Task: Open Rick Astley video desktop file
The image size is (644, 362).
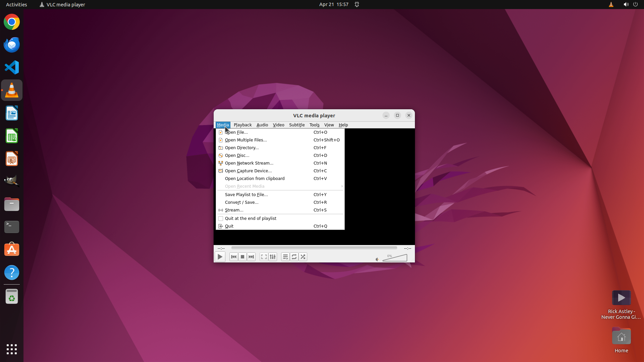Action: [x=621, y=298]
